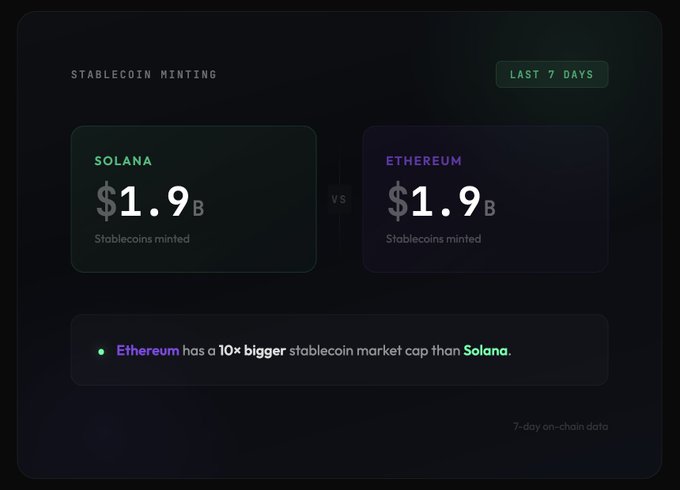The image size is (680, 490).
Task: Click the VS divider badge
Action: [x=339, y=199]
